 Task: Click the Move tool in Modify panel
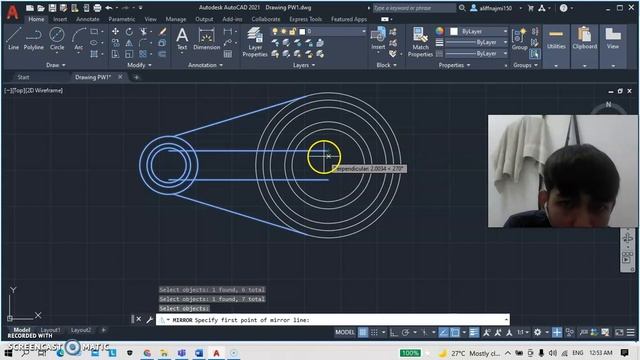[116, 32]
